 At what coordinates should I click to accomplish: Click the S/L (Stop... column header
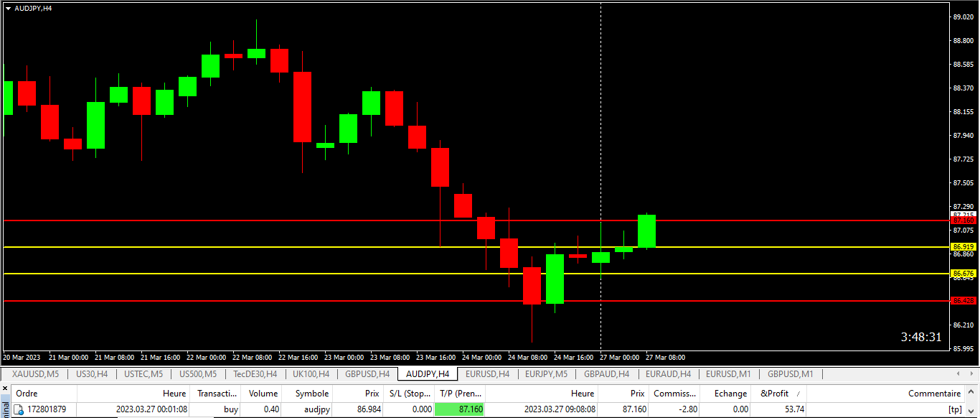point(409,394)
